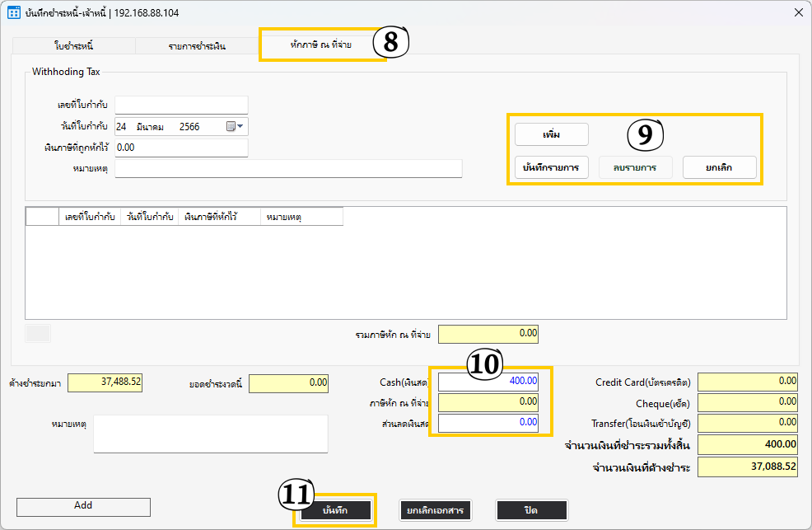Select the หักภาษี ณ ที่จ่าย tab
This screenshot has height=530, width=812.
(x=320, y=45)
